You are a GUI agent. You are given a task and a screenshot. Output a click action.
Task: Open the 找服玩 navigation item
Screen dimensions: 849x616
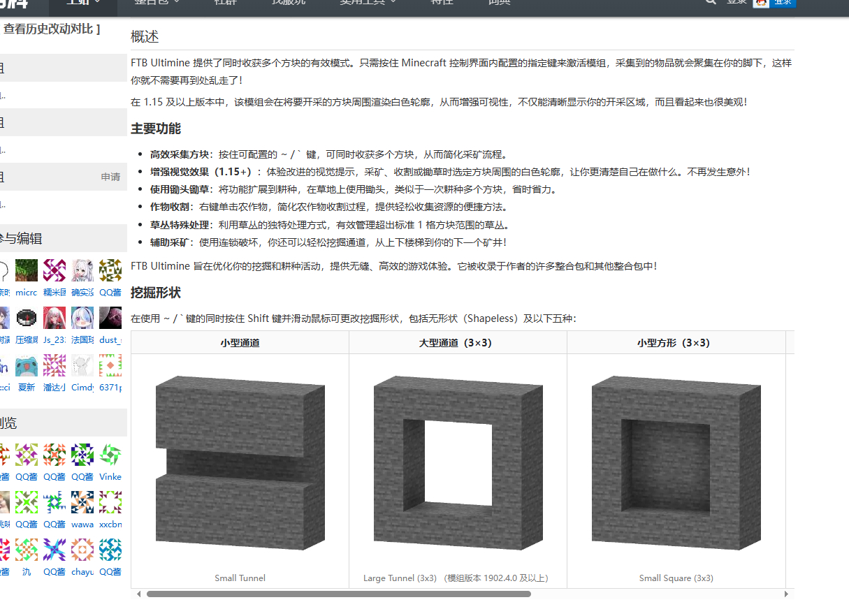pyautogui.click(x=288, y=3)
